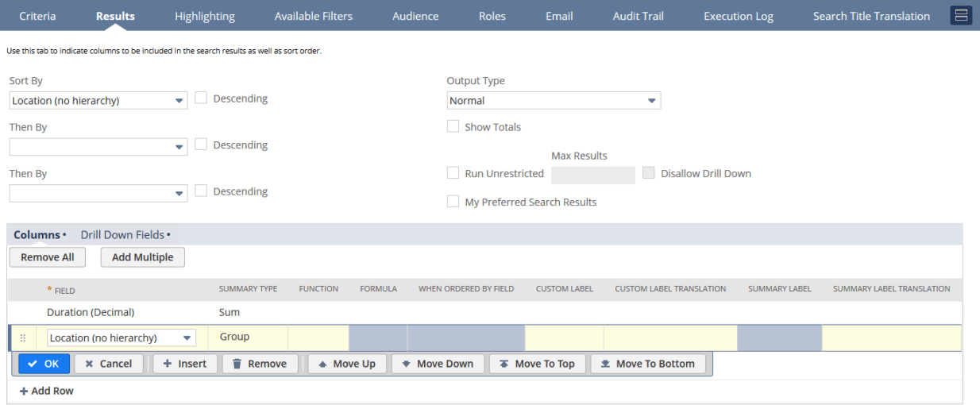Move the row up

point(347,364)
